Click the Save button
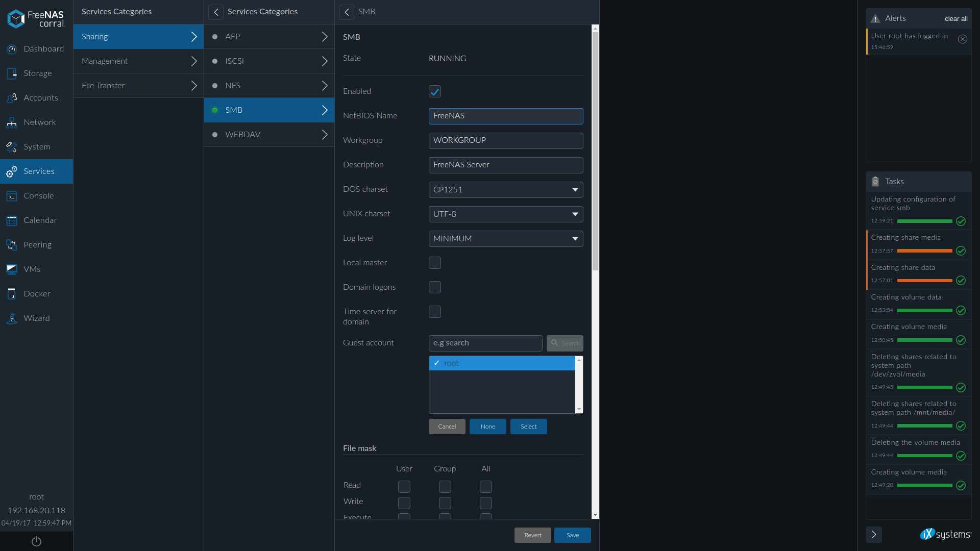The height and width of the screenshot is (551, 980). click(573, 535)
